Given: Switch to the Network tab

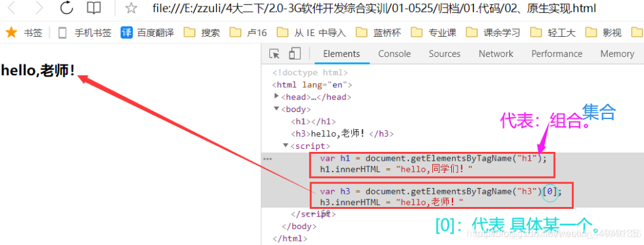Looking at the screenshot, I should [x=495, y=54].
